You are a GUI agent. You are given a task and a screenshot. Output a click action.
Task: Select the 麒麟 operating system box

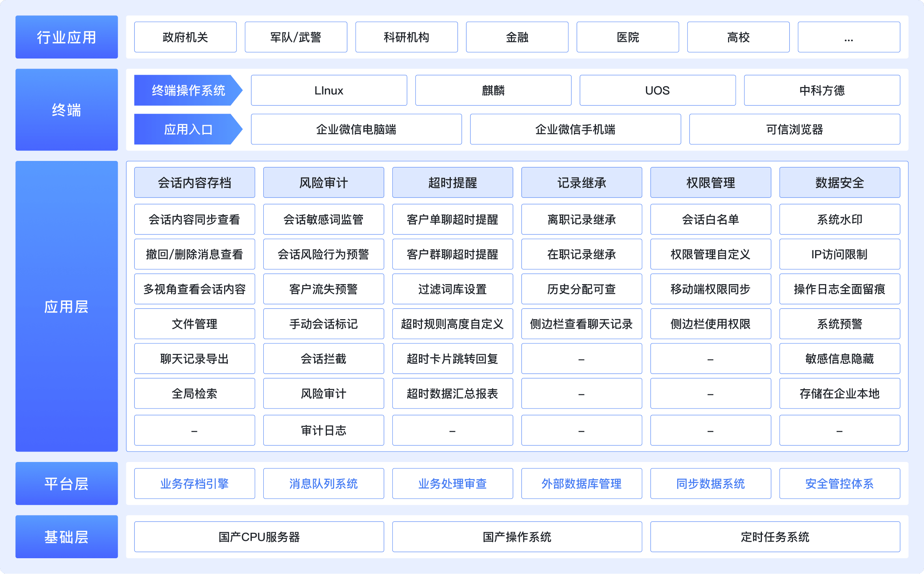pos(493,90)
